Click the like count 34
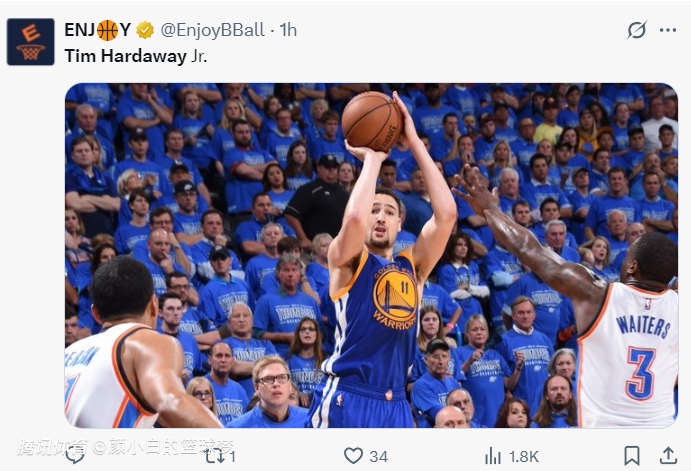691x471 pixels. coord(378,456)
